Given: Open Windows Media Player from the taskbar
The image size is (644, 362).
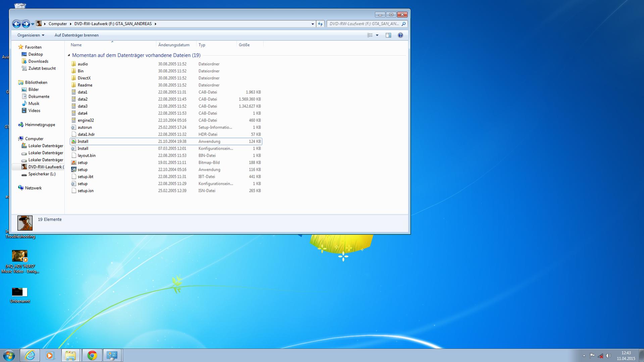Looking at the screenshot, I should click(x=50, y=355).
